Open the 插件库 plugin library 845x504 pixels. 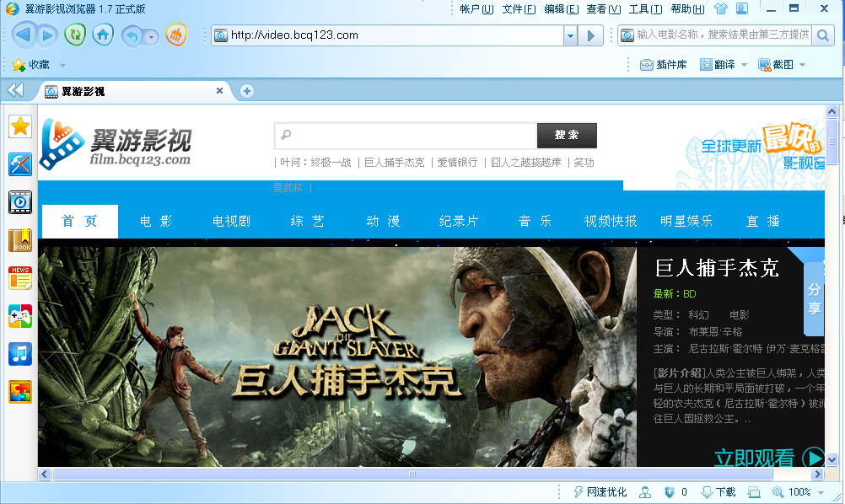click(x=663, y=65)
